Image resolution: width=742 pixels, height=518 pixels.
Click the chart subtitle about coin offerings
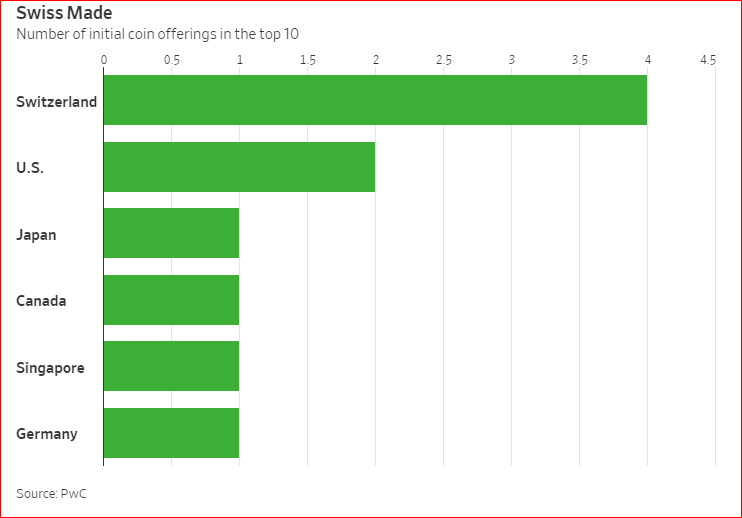(157, 34)
